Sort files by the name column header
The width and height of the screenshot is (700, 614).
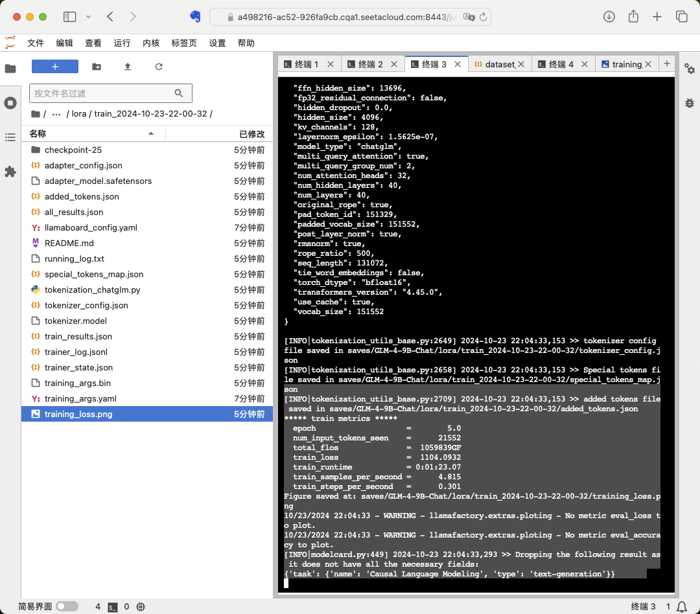[x=38, y=133]
